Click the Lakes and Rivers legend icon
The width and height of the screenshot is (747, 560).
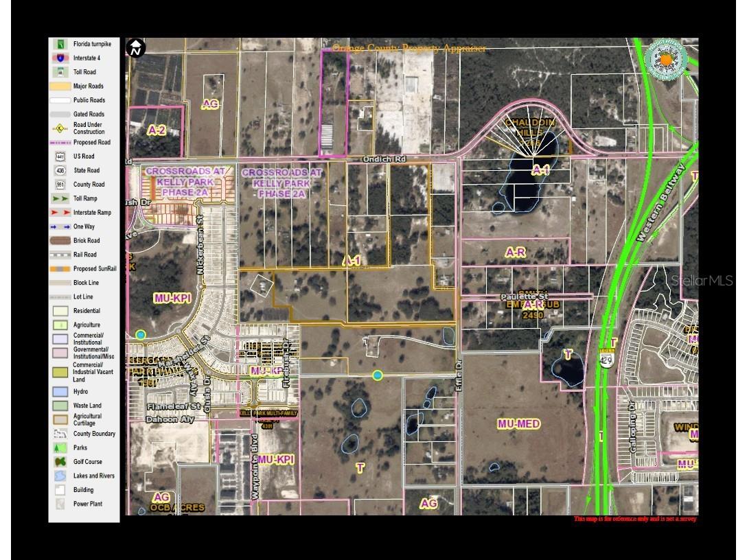tap(60, 476)
